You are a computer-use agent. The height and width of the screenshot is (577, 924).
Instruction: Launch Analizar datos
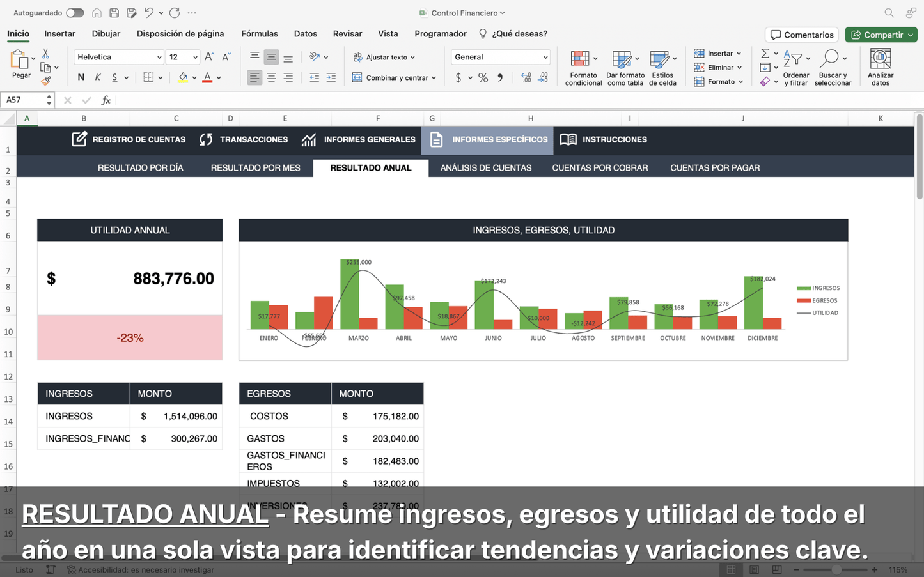pyautogui.click(x=881, y=67)
